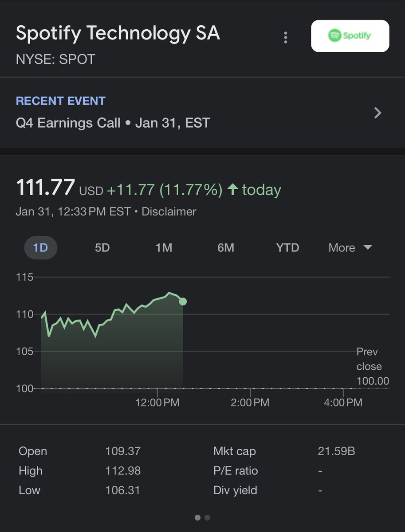Screen dimensions: 405x532
Task: Switch to the YTD chart range
Action: pos(287,247)
